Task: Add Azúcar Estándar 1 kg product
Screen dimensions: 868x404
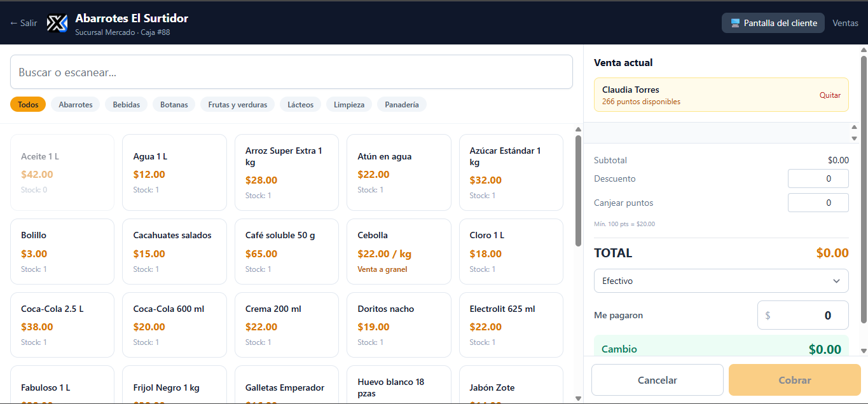Action: (x=511, y=172)
